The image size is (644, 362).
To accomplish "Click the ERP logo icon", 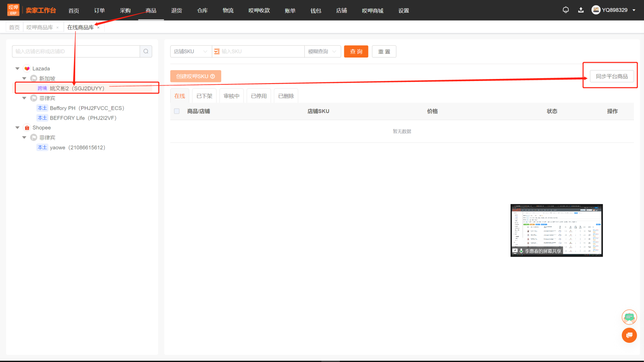I will coord(13,10).
